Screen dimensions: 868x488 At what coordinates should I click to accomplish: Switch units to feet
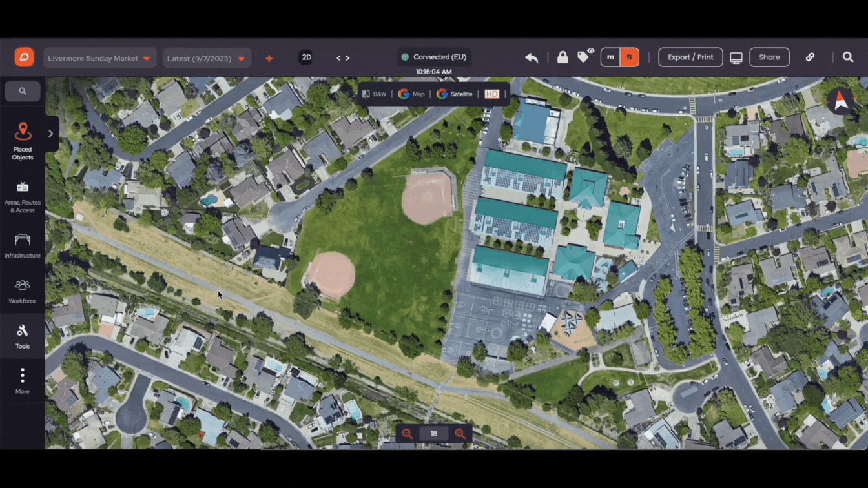(x=629, y=57)
